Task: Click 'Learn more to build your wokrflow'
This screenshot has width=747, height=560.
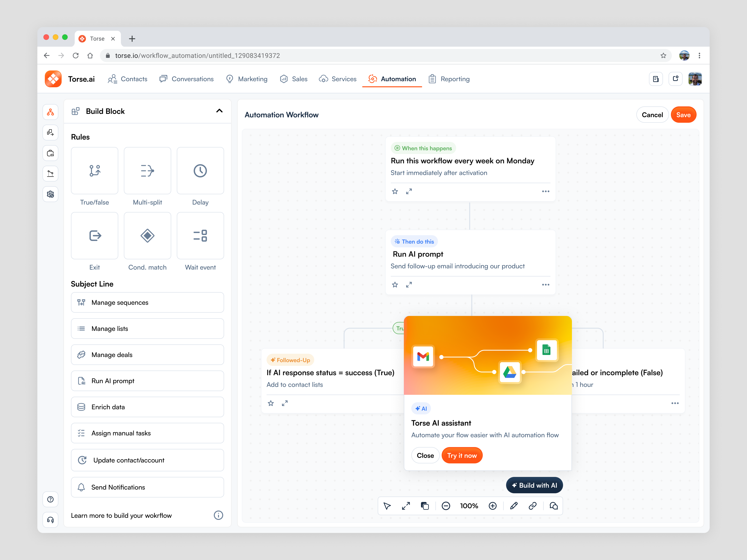Action: click(121, 516)
